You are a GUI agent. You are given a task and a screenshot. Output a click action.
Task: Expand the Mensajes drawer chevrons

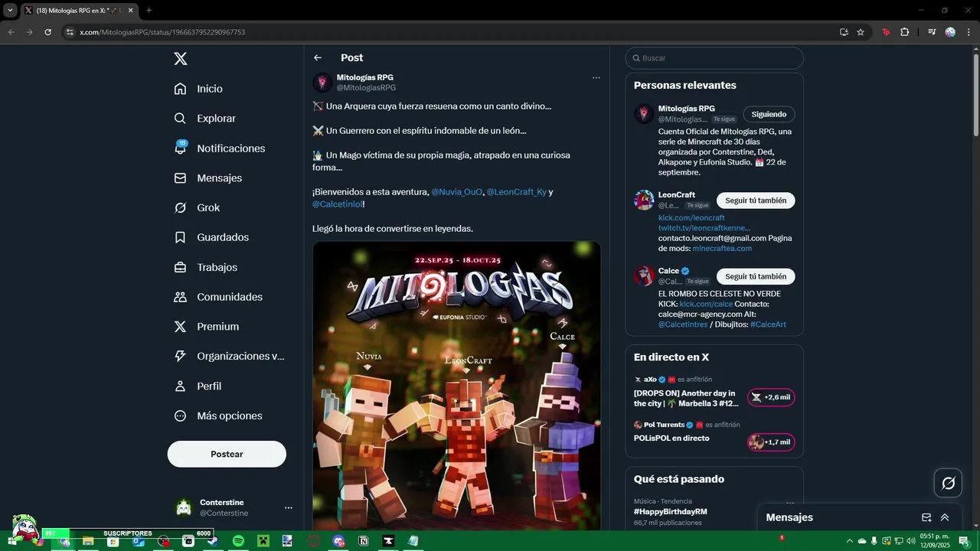point(945,517)
